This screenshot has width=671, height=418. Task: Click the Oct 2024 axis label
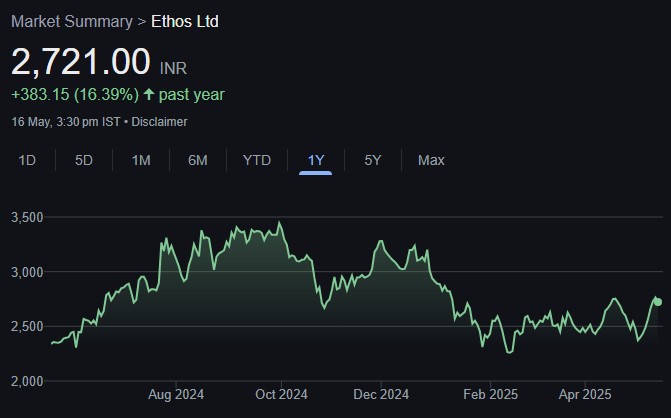281,394
